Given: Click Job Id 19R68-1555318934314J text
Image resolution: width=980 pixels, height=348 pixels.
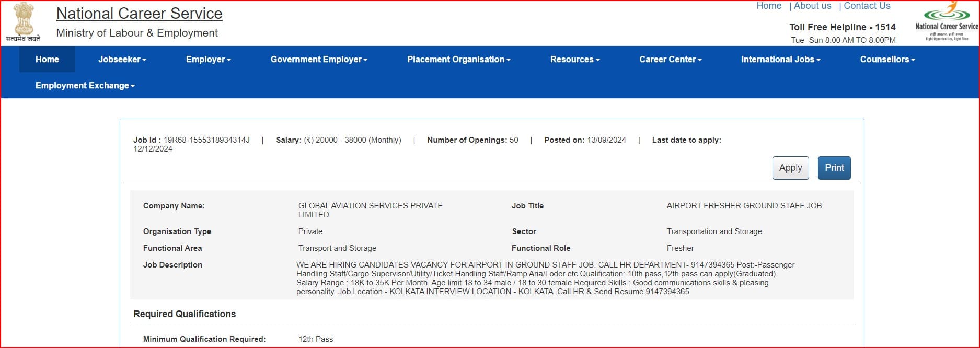Looking at the screenshot, I should pyautogui.click(x=191, y=140).
